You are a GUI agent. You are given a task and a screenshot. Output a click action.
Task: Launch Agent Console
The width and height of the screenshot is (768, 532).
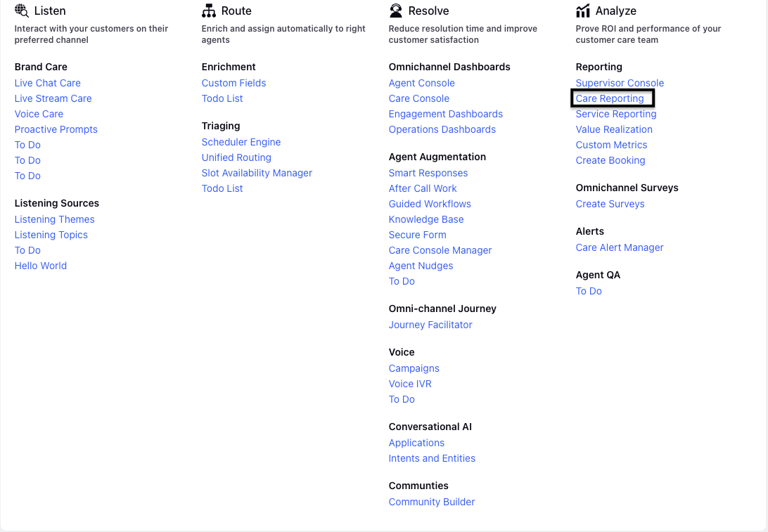coord(422,83)
